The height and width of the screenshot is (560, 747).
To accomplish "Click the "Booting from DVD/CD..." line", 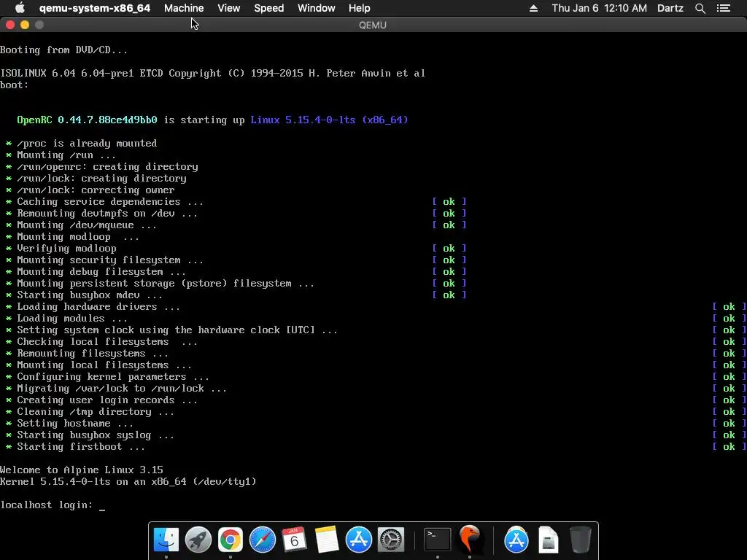I will click(64, 50).
